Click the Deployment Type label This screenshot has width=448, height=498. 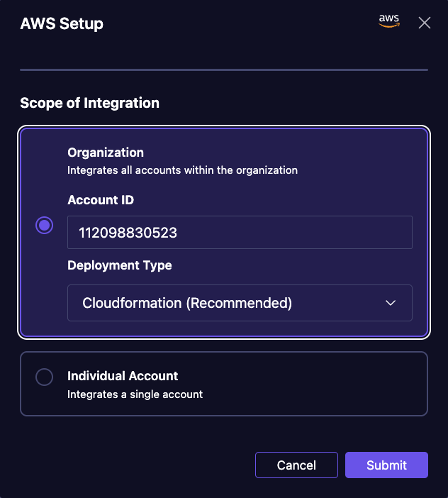tap(120, 265)
